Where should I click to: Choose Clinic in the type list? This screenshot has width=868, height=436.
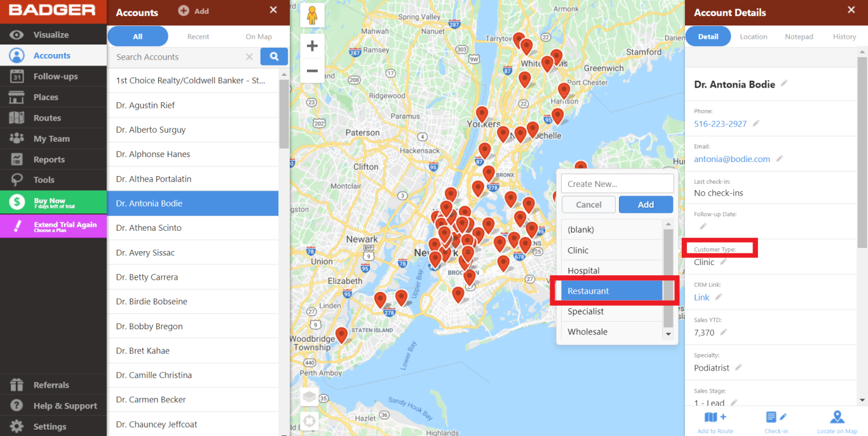pos(612,250)
